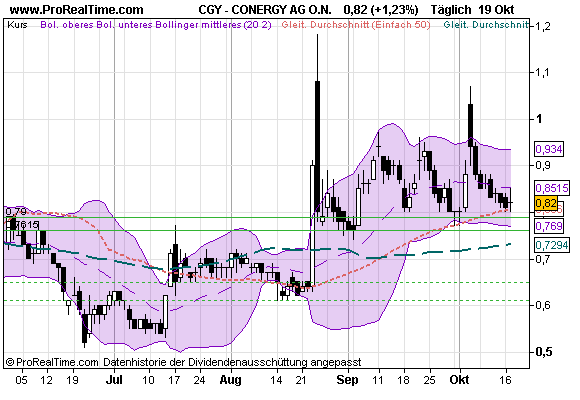
Task: Click the 17 date label on time axis
Action: pos(174,380)
